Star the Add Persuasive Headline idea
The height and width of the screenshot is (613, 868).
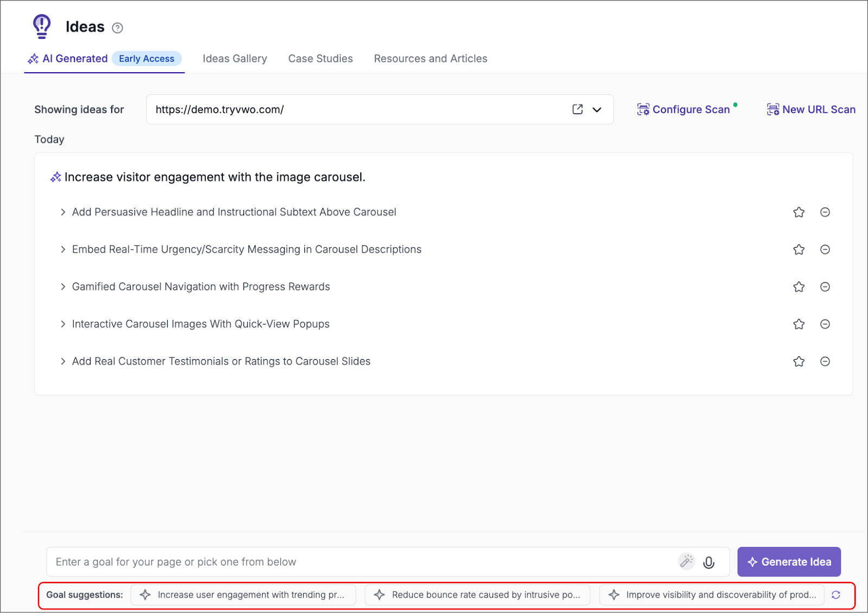click(x=799, y=212)
